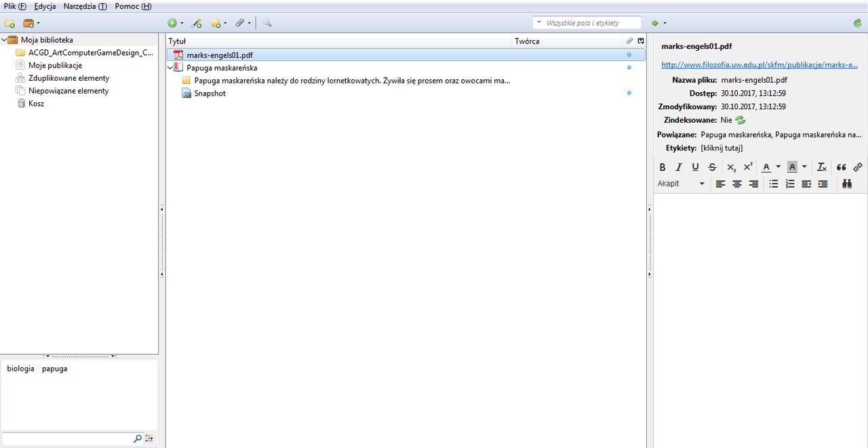Image resolution: width=868 pixels, height=448 pixels.
Task: Open the Narzędzia menu
Action: tap(85, 6)
